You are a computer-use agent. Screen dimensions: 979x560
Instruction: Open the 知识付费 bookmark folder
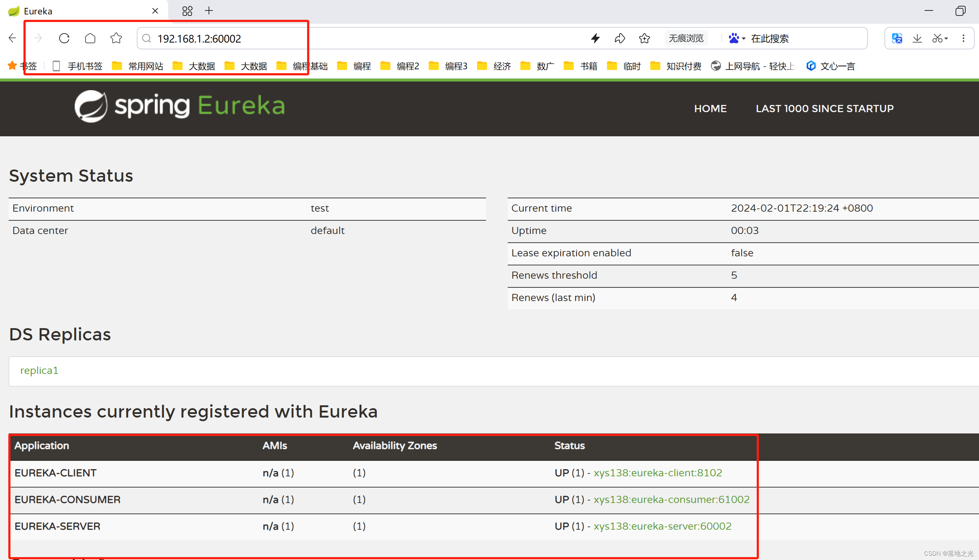pos(676,66)
